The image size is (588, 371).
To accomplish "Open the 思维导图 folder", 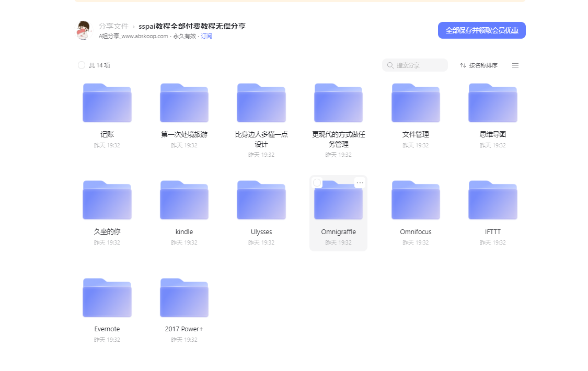I will coord(492,102).
